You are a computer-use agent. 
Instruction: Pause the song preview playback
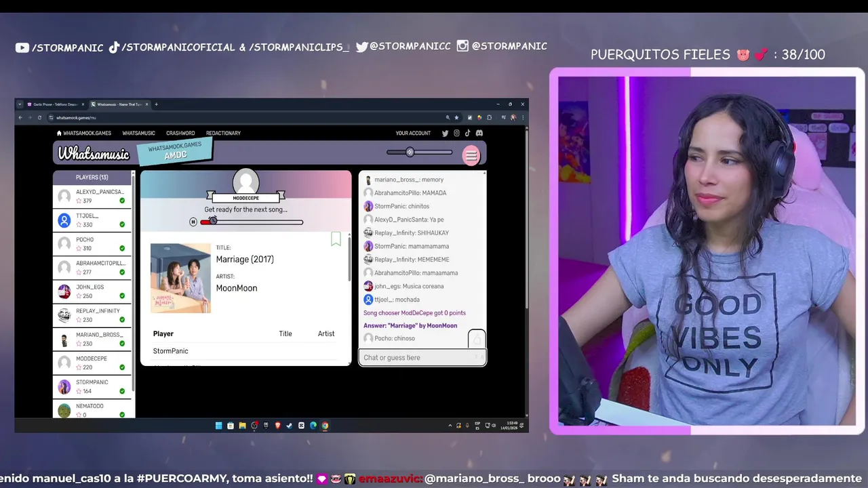[193, 222]
